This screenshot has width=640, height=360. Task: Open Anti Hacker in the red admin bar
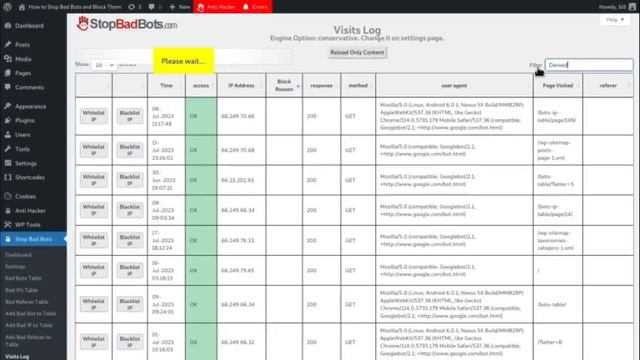point(216,7)
